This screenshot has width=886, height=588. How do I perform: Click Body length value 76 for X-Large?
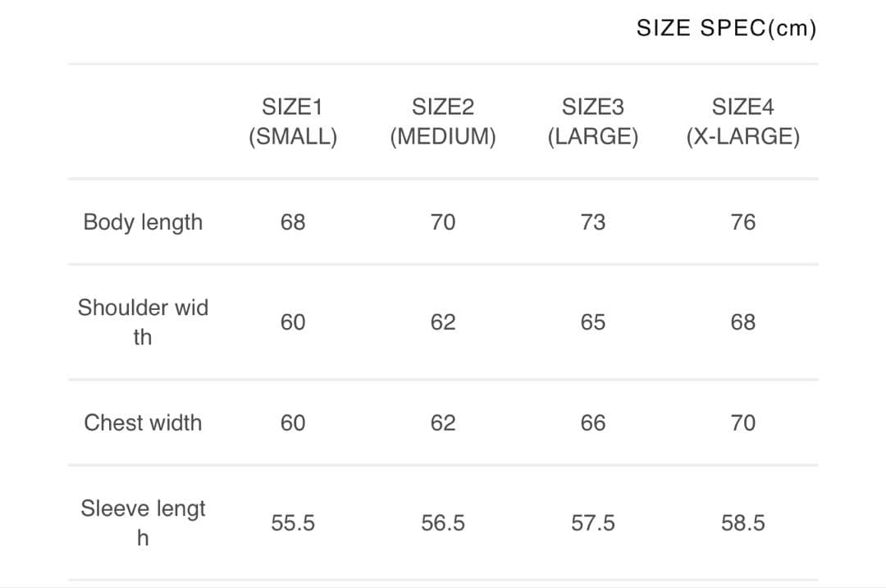[742, 222]
